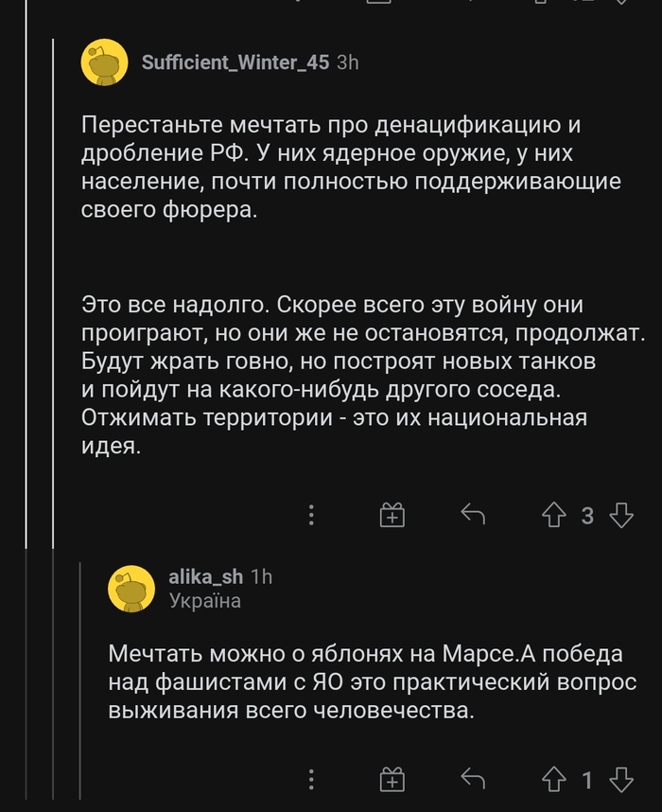Downvote Sufficient_Winter_45's comment
This screenshot has height=812, width=662.
[621, 515]
